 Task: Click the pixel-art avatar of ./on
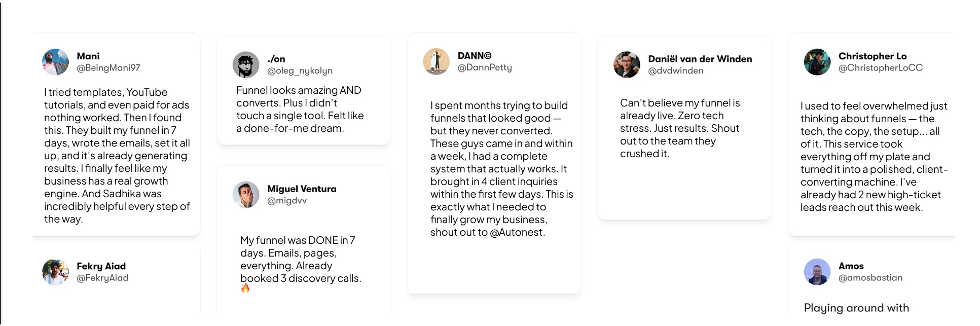(x=246, y=65)
